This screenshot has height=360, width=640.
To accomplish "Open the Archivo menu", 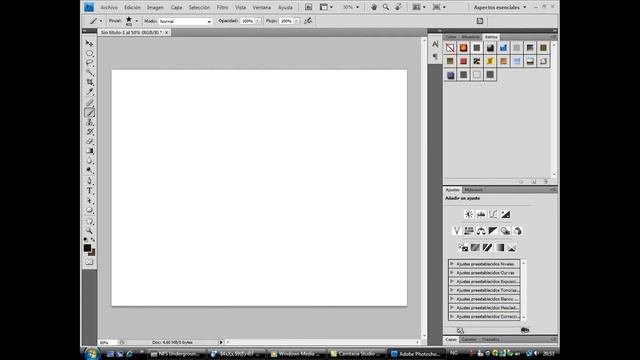I will [x=109, y=7].
